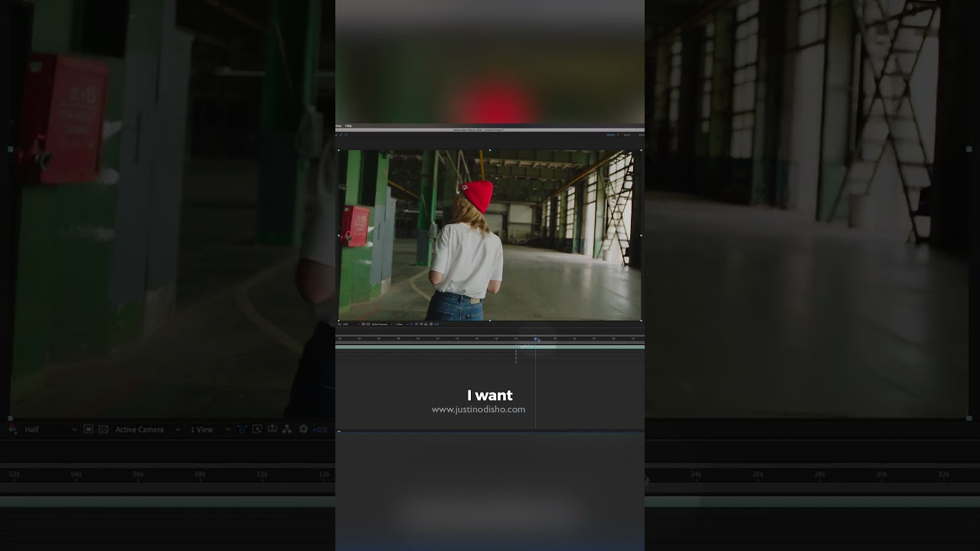The height and width of the screenshot is (551, 980).
Task: Toggle Region of Interest icon in the enlarged background toolbar
Action: (89, 429)
